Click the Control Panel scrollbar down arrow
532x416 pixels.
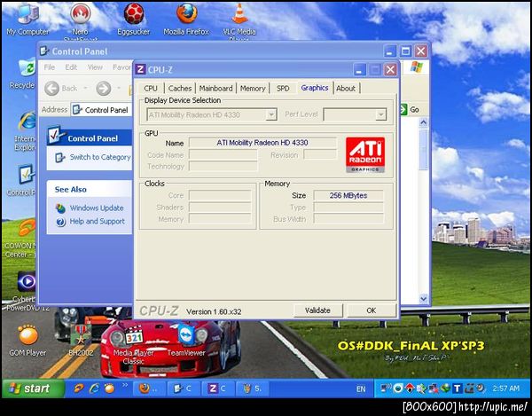tap(423, 299)
